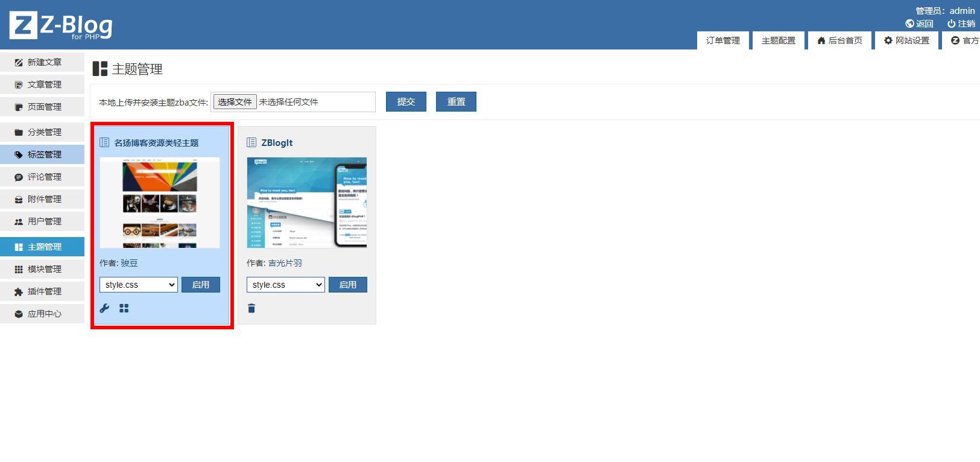Screen dimensions: 980x462
Task: Click the ZBlogIt theme preview thumbnail
Action: coord(307,203)
